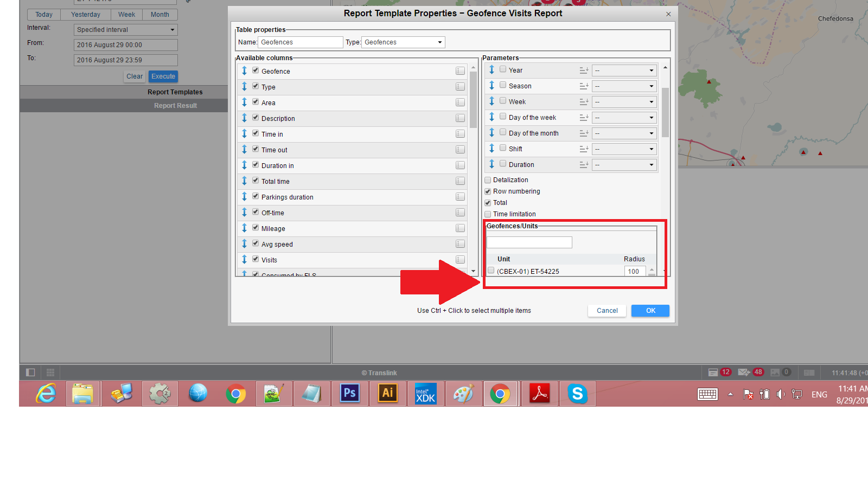
Task: Expand the Day of the week dropdown
Action: 624,118
